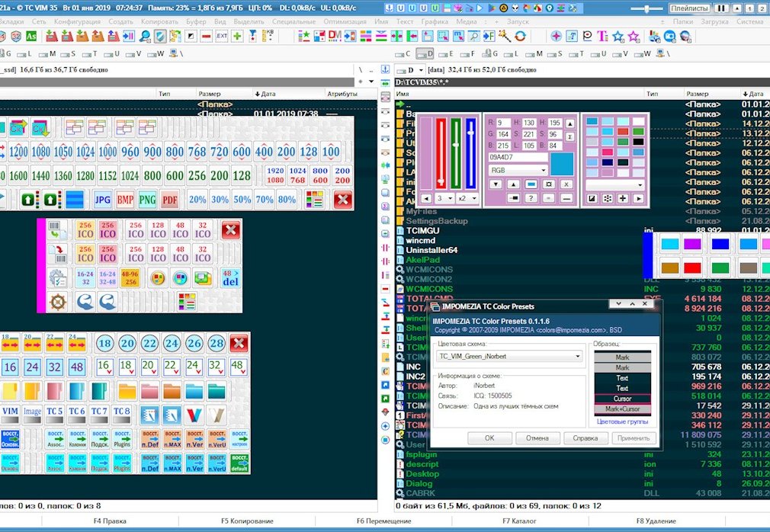
Task: Click 'Отмена' in the Color Presets dialog
Action: pos(537,437)
